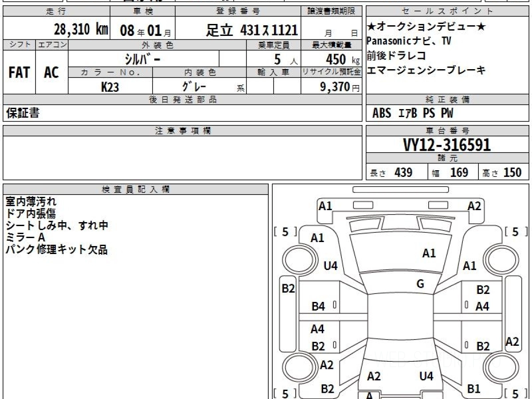The image size is (532, 399).
Task: Select the inspector note ミラーA
Action: pyautogui.click(x=26, y=238)
